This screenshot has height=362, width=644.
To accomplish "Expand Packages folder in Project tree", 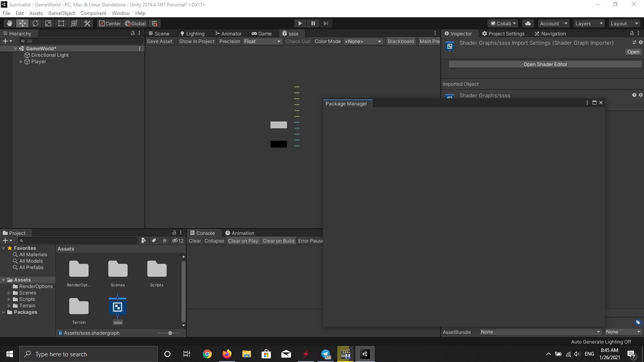I will 4,312.
